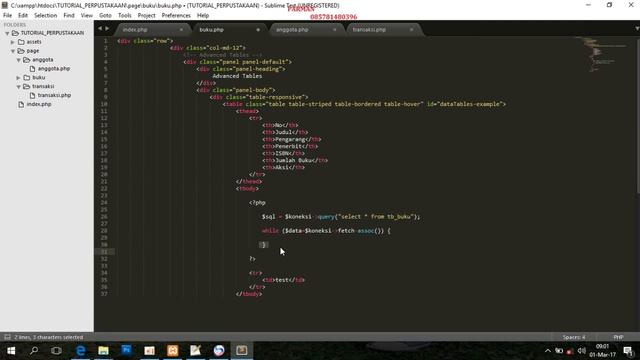Click the index.php file icon in sidebar
This screenshot has width=640, height=360.
[21, 104]
